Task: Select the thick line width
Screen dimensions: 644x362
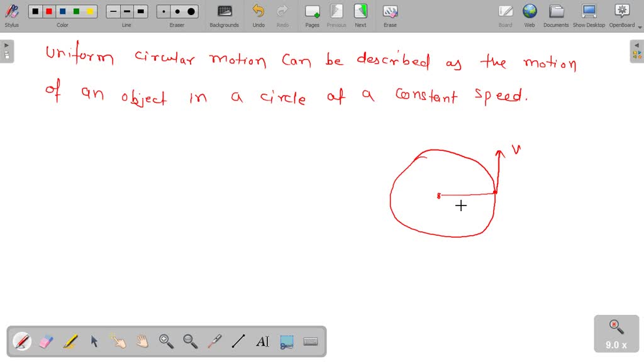Action: [x=141, y=11]
